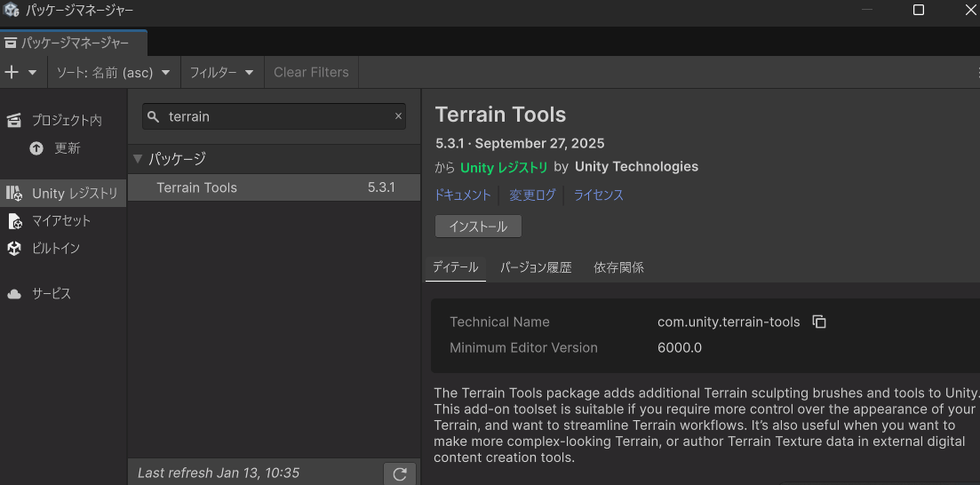
Task: Open the ソート: 名前 (asc) dropdown
Action: (x=113, y=72)
